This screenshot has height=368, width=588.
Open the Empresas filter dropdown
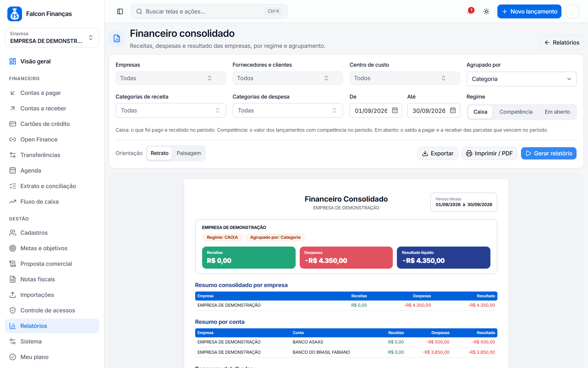171,78
